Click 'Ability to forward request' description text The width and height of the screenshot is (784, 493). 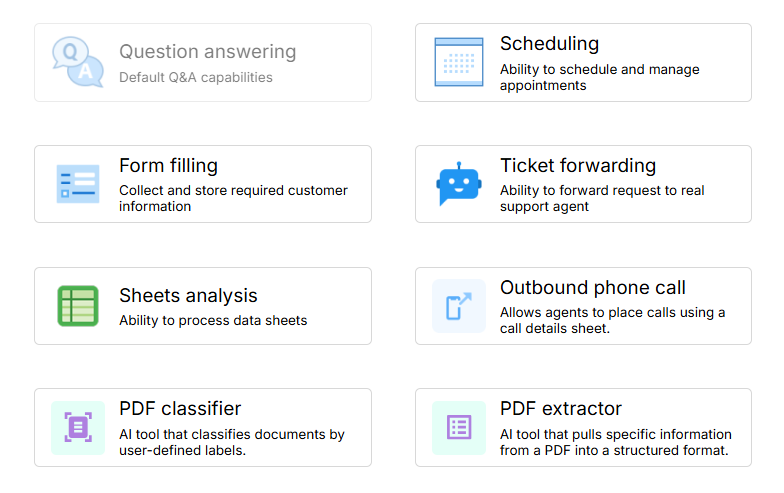(x=602, y=198)
